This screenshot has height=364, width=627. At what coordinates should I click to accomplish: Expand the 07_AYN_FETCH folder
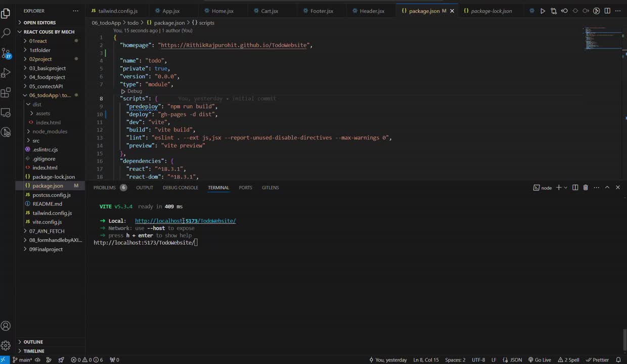click(46, 231)
